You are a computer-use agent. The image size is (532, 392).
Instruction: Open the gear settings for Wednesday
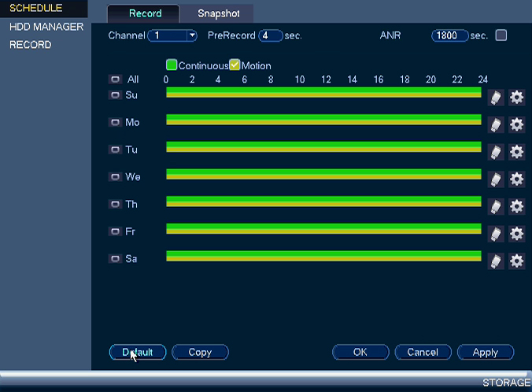(516, 179)
